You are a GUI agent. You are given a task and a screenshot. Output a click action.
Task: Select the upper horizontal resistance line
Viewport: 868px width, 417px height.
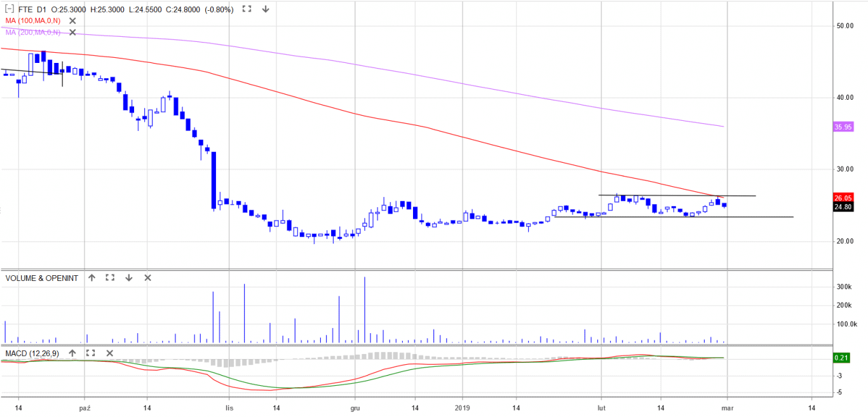[677, 195]
